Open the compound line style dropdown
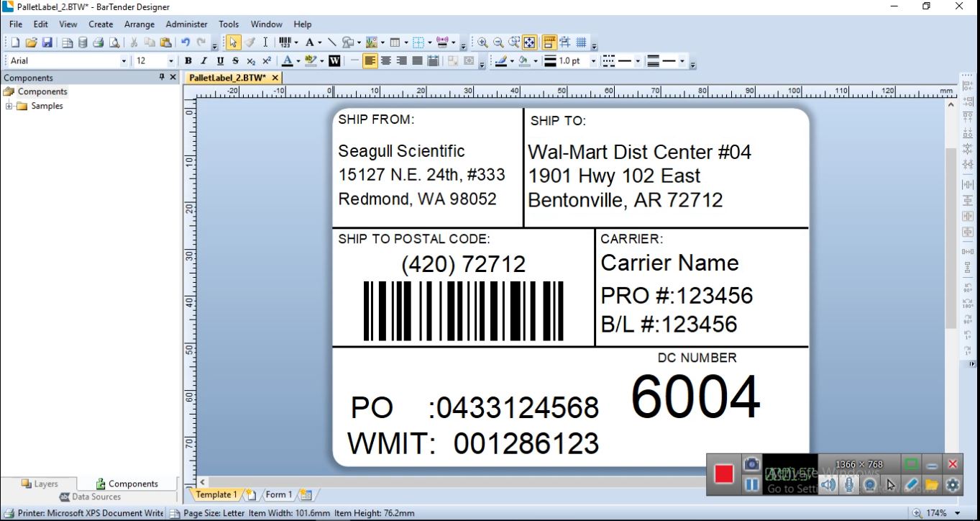The height and width of the screenshot is (521, 980). pyautogui.click(x=682, y=61)
